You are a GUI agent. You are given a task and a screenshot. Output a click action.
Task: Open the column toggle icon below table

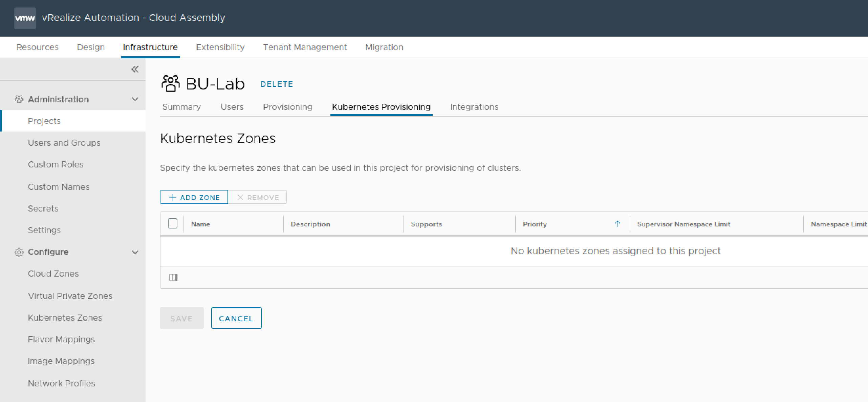(173, 277)
